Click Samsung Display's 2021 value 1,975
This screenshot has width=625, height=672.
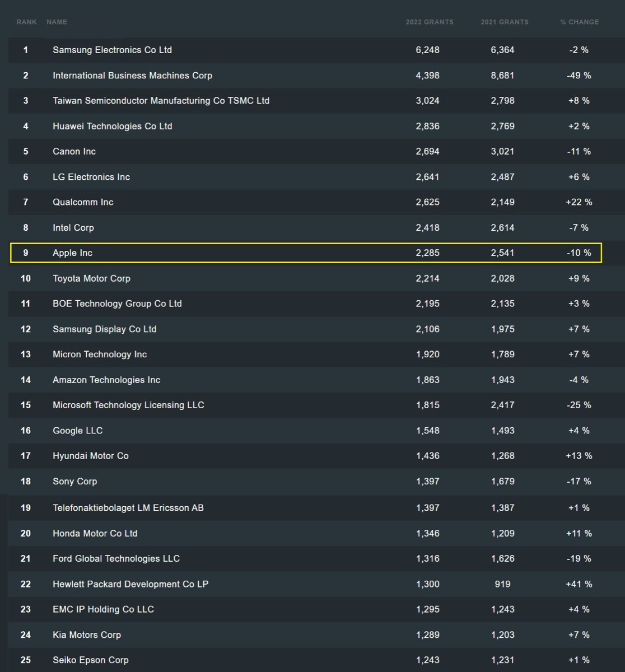point(502,329)
